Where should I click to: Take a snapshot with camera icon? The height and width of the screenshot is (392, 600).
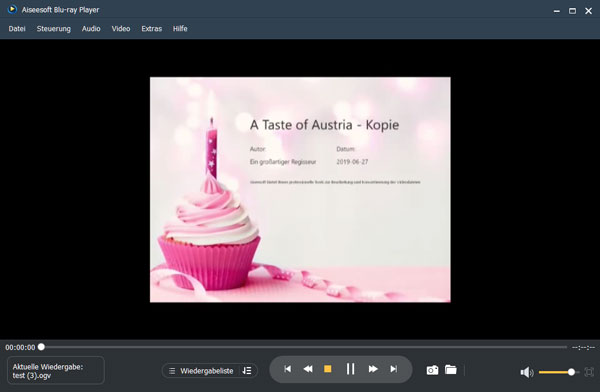[432, 370]
